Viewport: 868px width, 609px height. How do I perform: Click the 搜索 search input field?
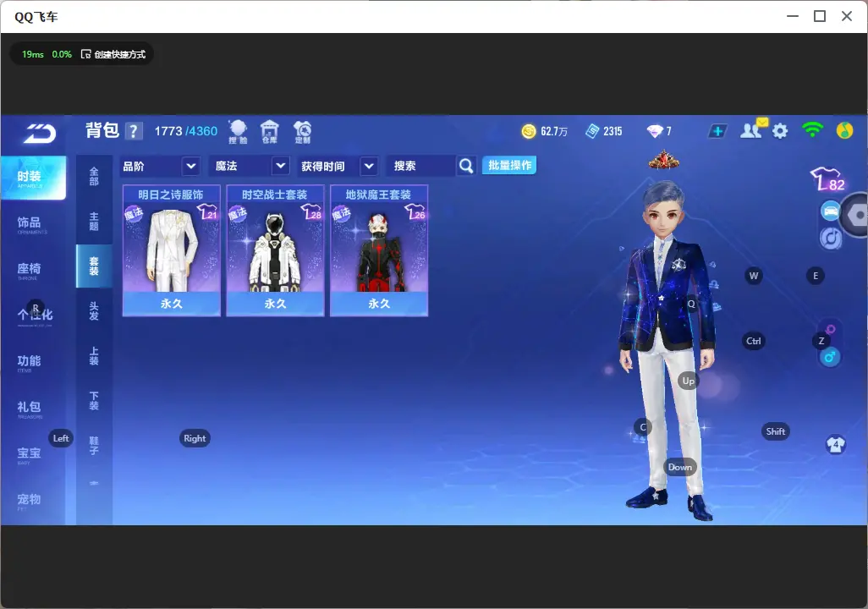tap(422, 166)
